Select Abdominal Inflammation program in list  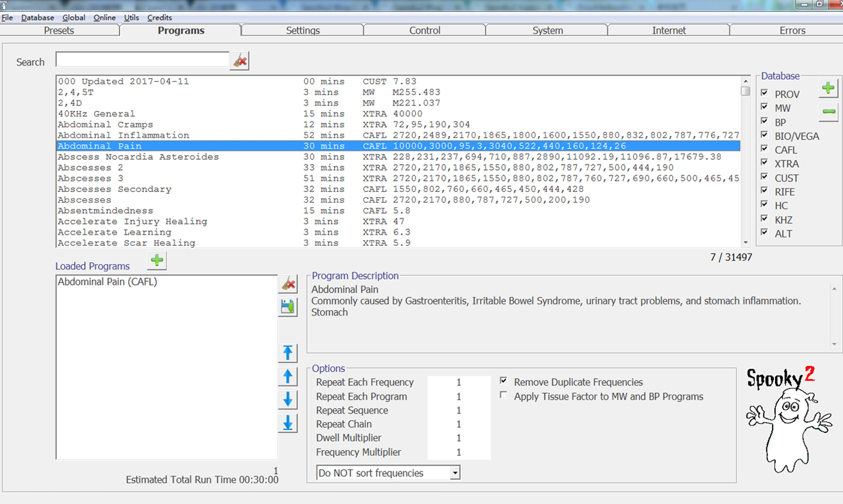click(x=124, y=135)
